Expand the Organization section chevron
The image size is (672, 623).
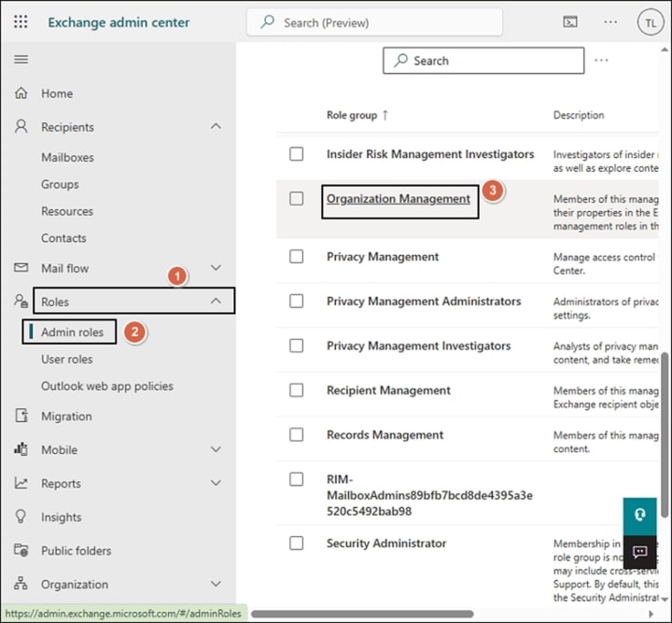(216, 584)
